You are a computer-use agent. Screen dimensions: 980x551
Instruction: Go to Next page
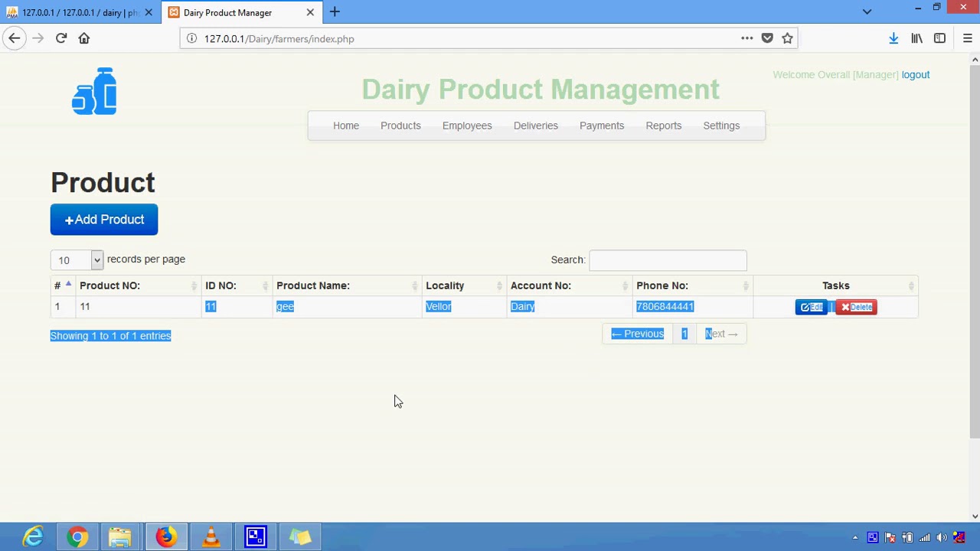(721, 334)
